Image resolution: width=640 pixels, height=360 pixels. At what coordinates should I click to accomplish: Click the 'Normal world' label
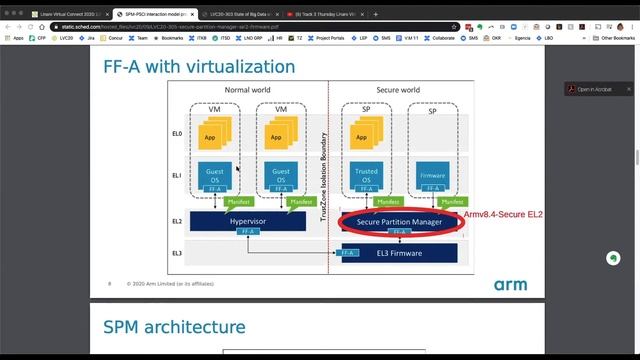point(247,90)
